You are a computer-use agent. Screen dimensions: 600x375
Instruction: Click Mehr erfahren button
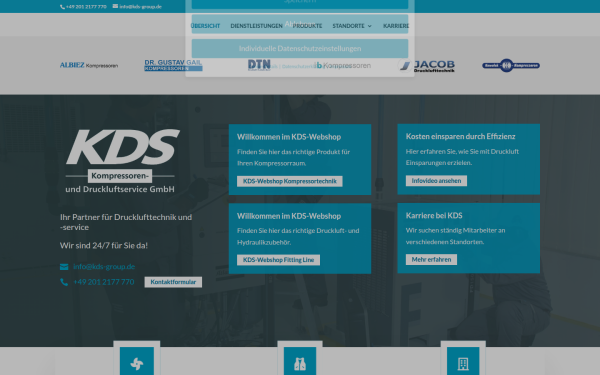[x=431, y=260]
